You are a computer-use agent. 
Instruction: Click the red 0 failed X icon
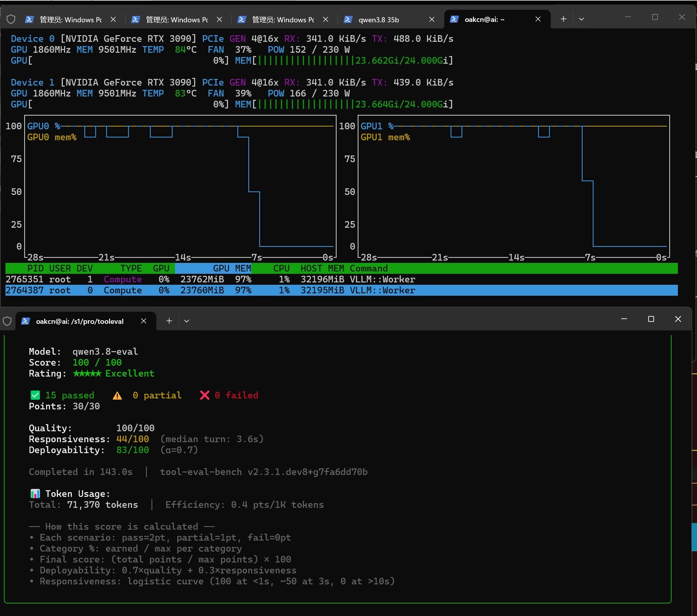[205, 395]
